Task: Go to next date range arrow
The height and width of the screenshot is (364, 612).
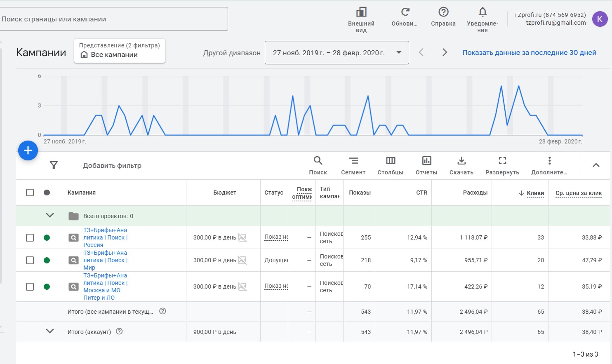Action: pyautogui.click(x=445, y=52)
